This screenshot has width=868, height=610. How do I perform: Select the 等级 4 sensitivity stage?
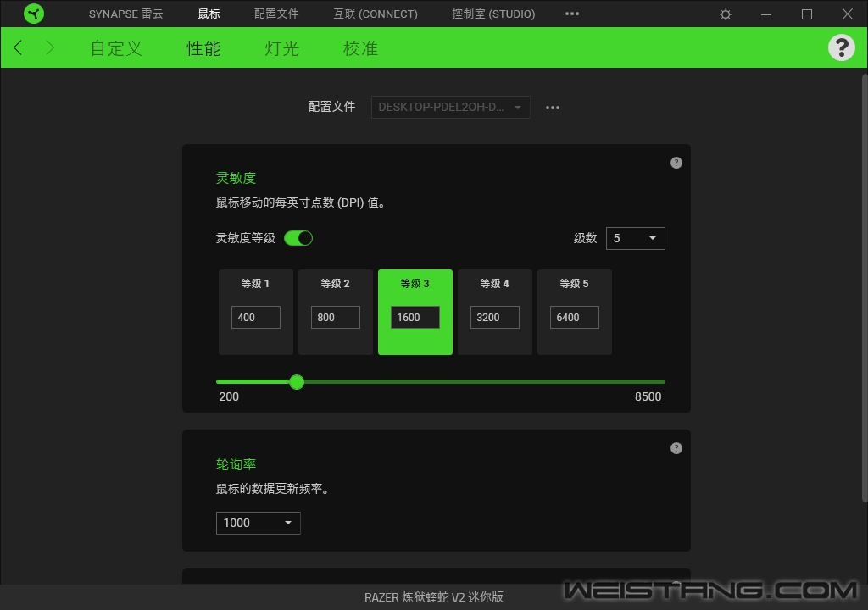pos(495,312)
